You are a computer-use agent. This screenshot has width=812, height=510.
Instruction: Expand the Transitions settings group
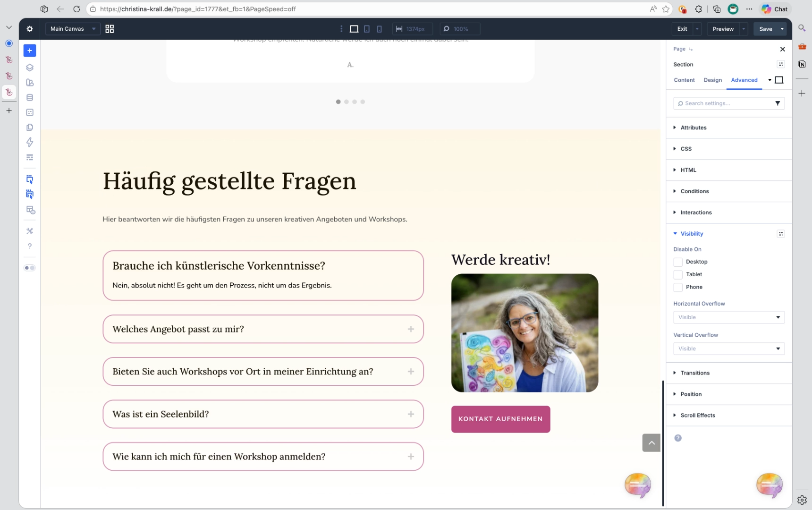(x=695, y=373)
